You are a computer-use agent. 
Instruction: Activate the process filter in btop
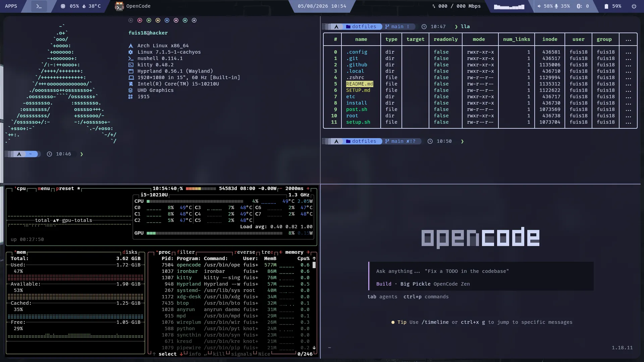[x=186, y=252]
